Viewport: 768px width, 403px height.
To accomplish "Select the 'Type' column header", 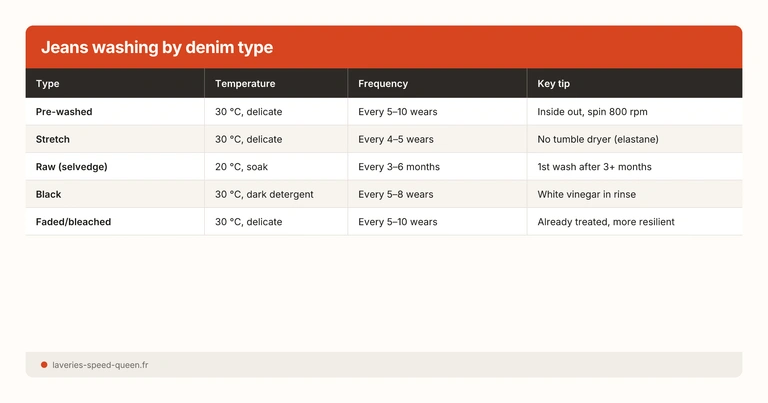I will pyautogui.click(x=47, y=84).
